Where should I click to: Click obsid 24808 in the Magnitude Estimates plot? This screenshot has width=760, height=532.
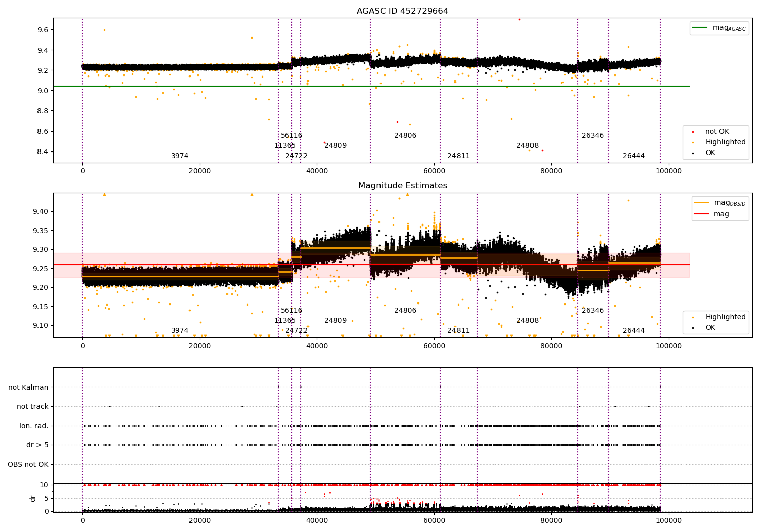pos(527,321)
